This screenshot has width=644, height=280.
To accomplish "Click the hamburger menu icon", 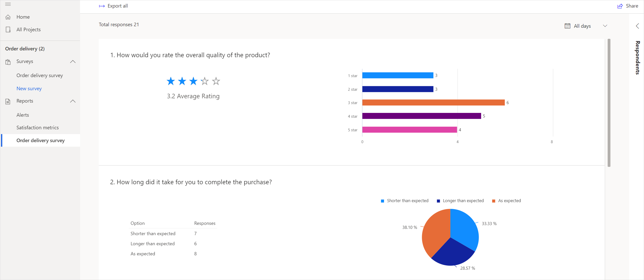I will [x=8, y=4].
